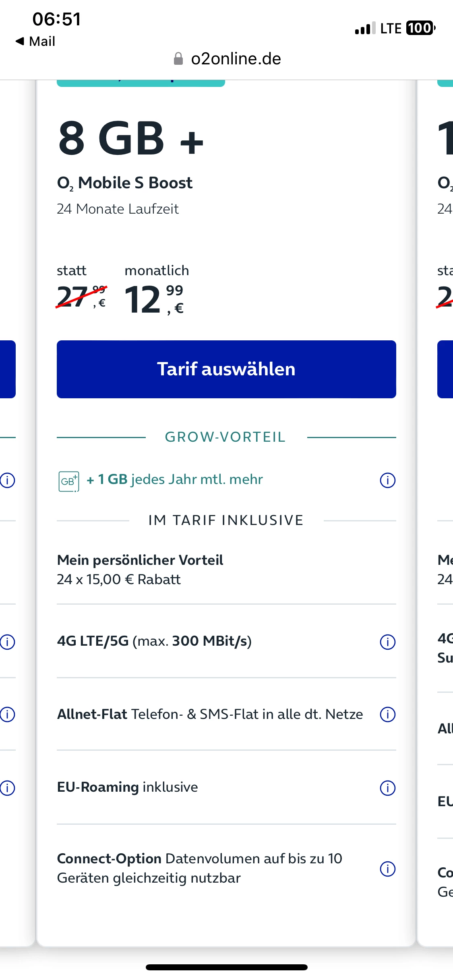This screenshot has width=453, height=980.
Task: Open Connect-Option info icon
Action: pos(387,869)
